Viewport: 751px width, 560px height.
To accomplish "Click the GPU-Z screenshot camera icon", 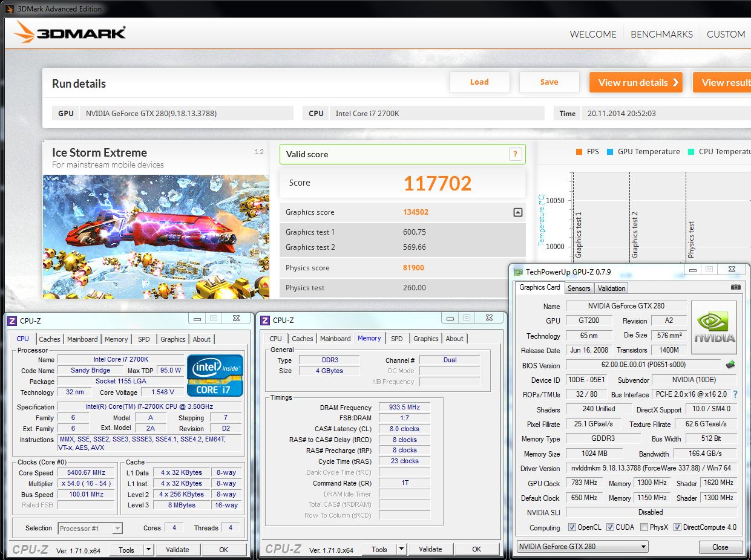I will tap(735, 287).
